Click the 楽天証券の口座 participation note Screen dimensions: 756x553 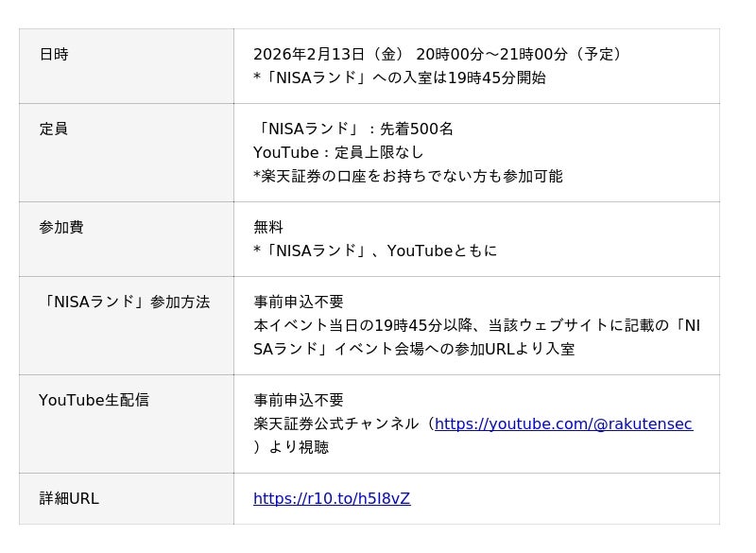pos(408,177)
